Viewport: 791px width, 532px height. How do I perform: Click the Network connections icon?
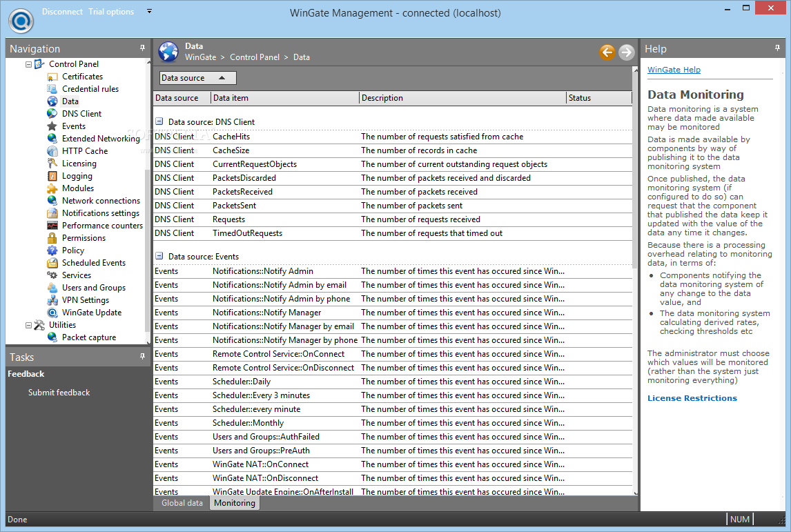[52, 201]
